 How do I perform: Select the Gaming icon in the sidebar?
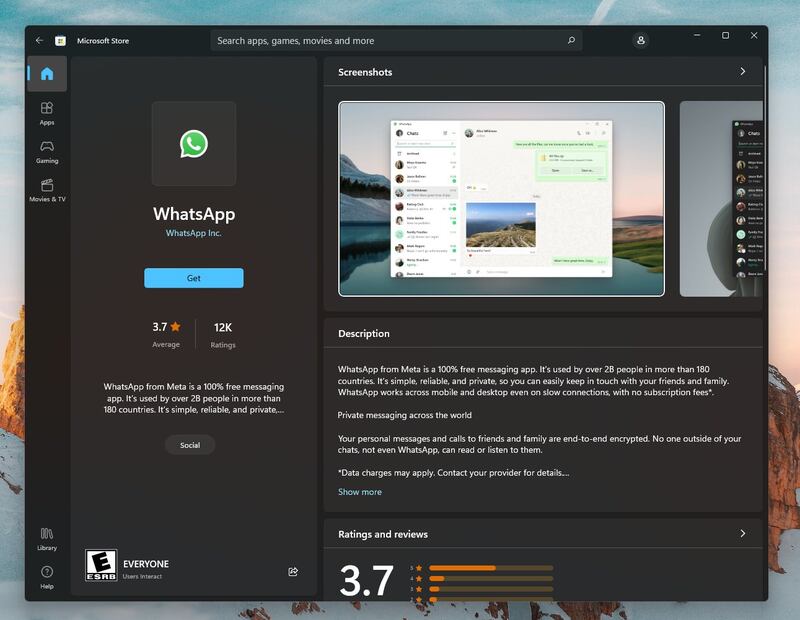(x=44, y=152)
